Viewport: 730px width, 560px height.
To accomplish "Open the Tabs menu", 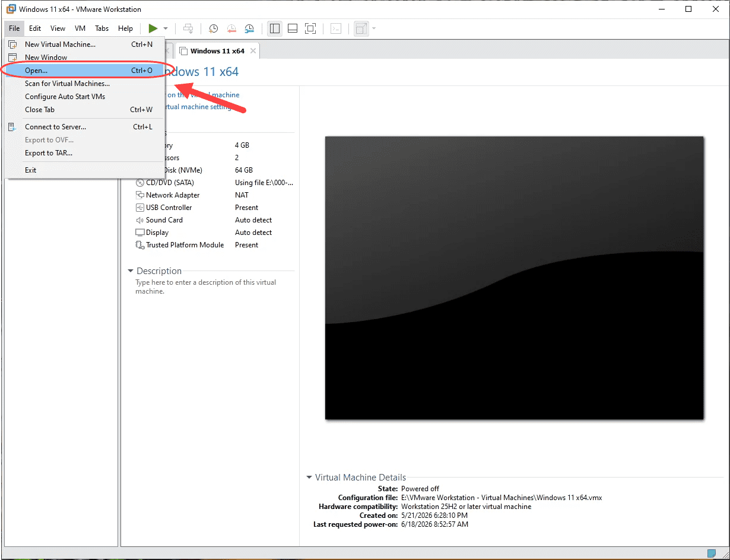I will pos(102,28).
